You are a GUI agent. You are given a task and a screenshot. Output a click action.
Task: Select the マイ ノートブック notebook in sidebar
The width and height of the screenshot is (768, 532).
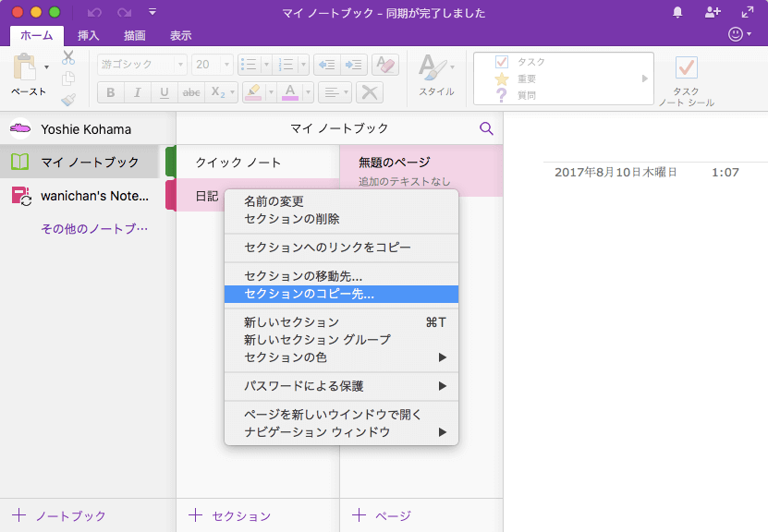[79, 162]
